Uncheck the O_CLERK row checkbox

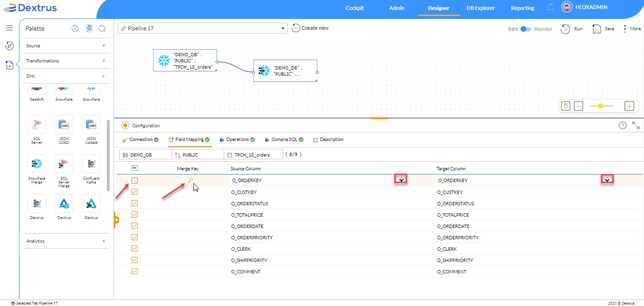pos(135,249)
